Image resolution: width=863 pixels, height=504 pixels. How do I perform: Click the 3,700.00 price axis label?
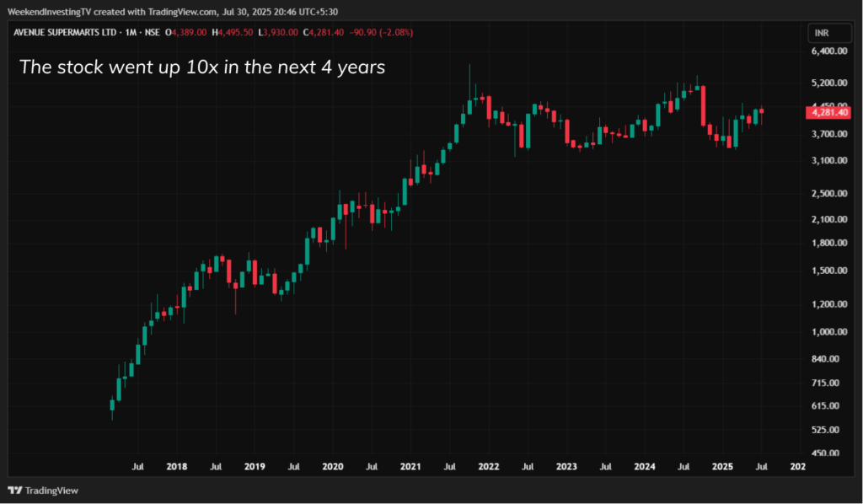tap(829, 134)
